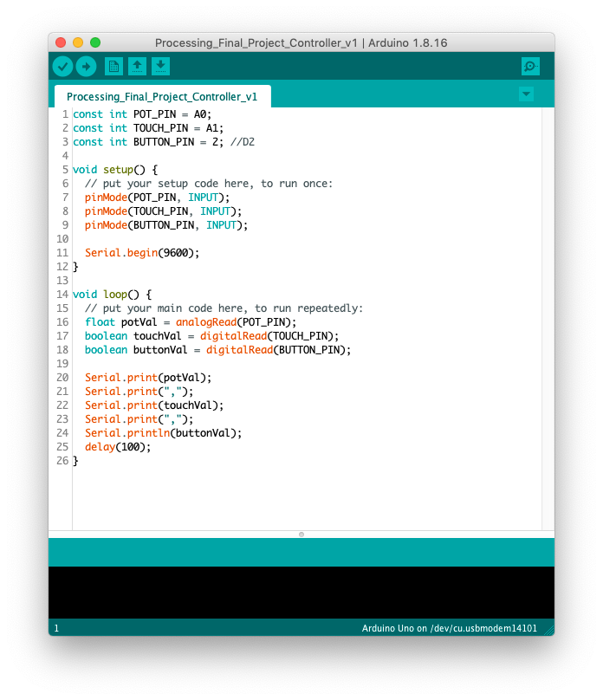Image resolution: width=603 pixels, height=700 pixels.
Task: Click the '//D2' comment on line 3
Action: [x=243, y=142]
